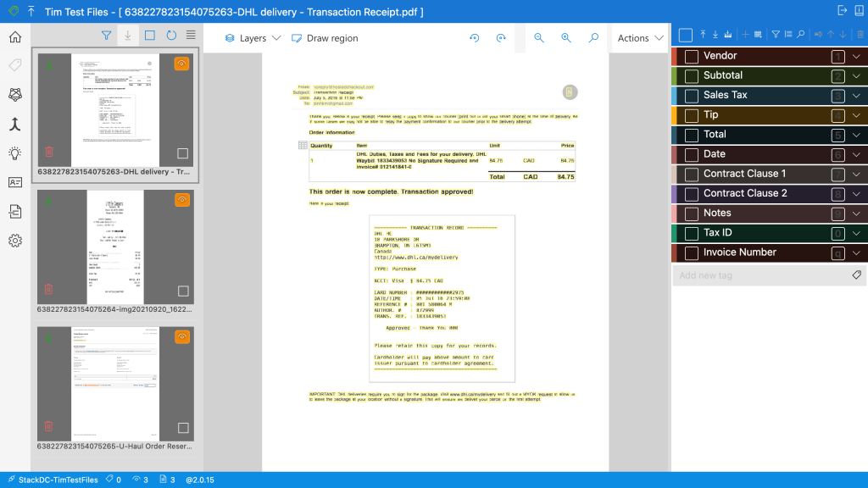This screenshot has width=868, height=488.
Task: Click the download icon above the thumbnail list
Action: pyautogui.click(x=128, y=36)
